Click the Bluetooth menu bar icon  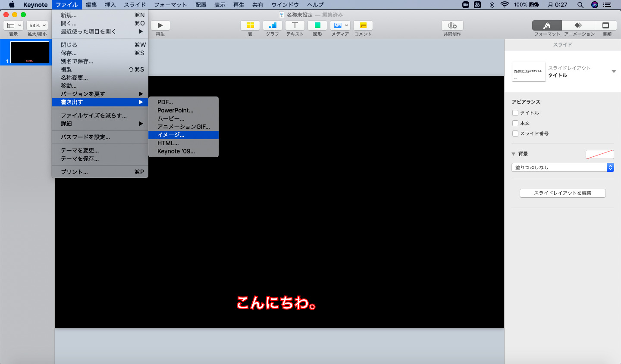click(492, 5)
